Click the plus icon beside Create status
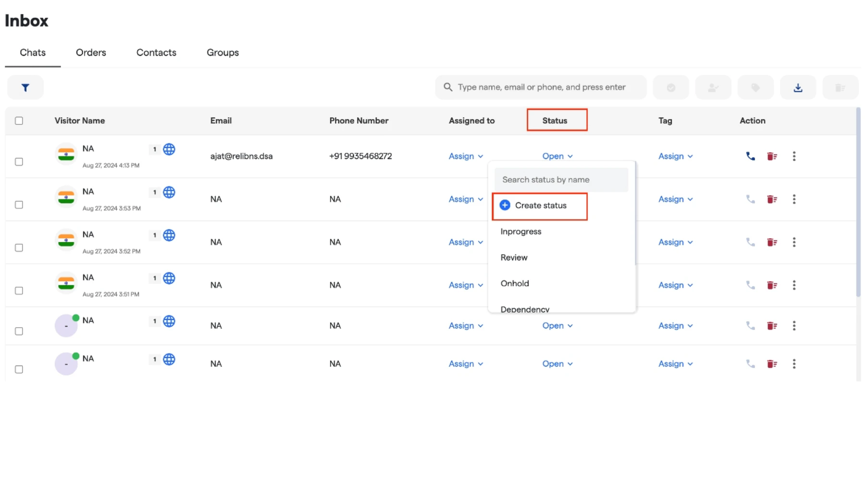 pyautogui.click(x=505, y=206)
